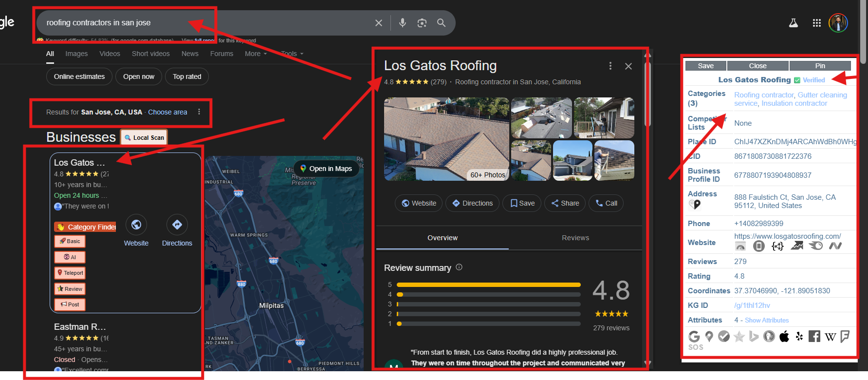
Task: Click the Teleport button under Category Finder
Action: [x=70, y=273]
